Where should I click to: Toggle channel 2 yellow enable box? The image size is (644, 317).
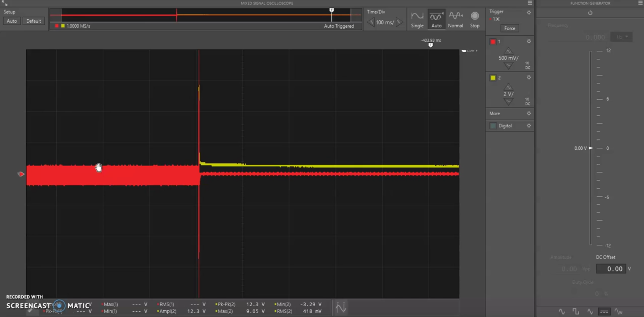pos(493,78)
